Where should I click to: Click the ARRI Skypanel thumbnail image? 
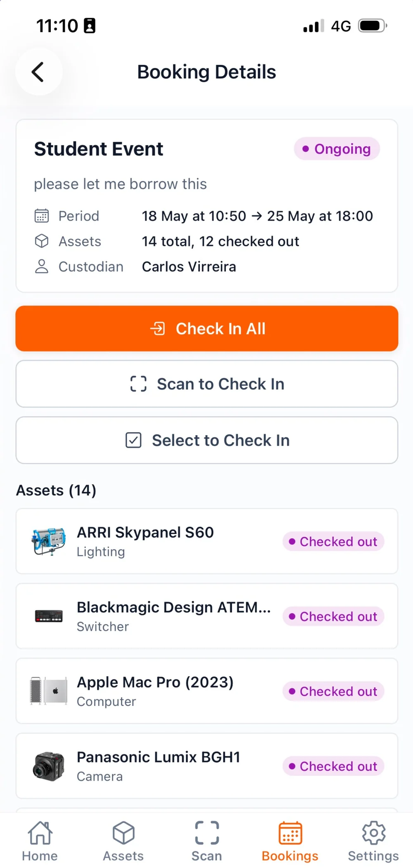[x=49, y=541]
